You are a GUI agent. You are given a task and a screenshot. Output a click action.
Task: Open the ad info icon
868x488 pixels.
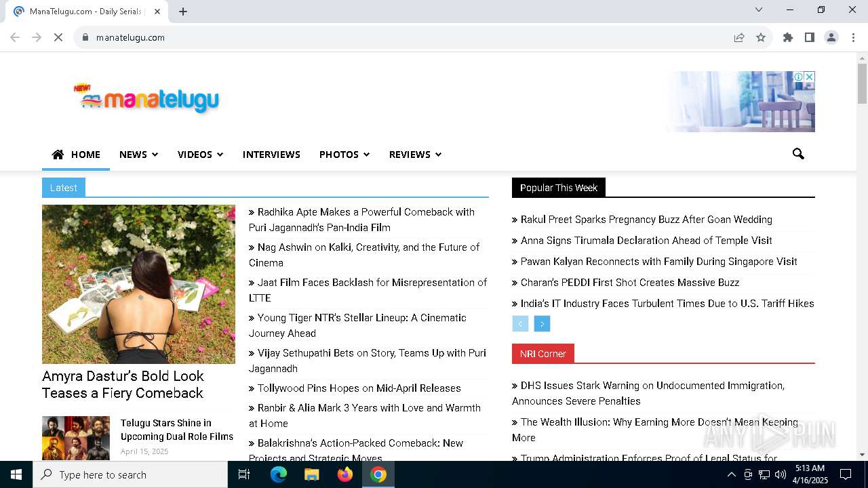(799, 77)
